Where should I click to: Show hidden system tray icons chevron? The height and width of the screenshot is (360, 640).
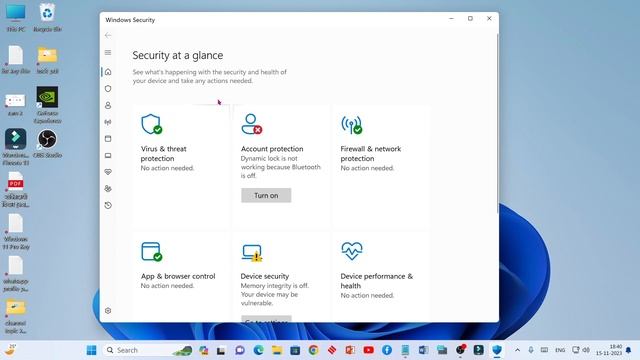pyautogui.click(x=517, y=350)
